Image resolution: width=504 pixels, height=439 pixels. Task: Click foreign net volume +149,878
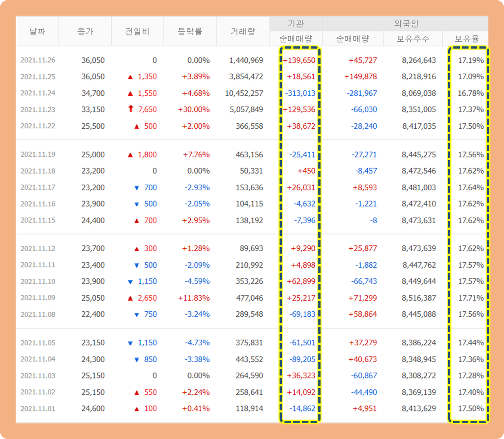(x=360, y=77)
